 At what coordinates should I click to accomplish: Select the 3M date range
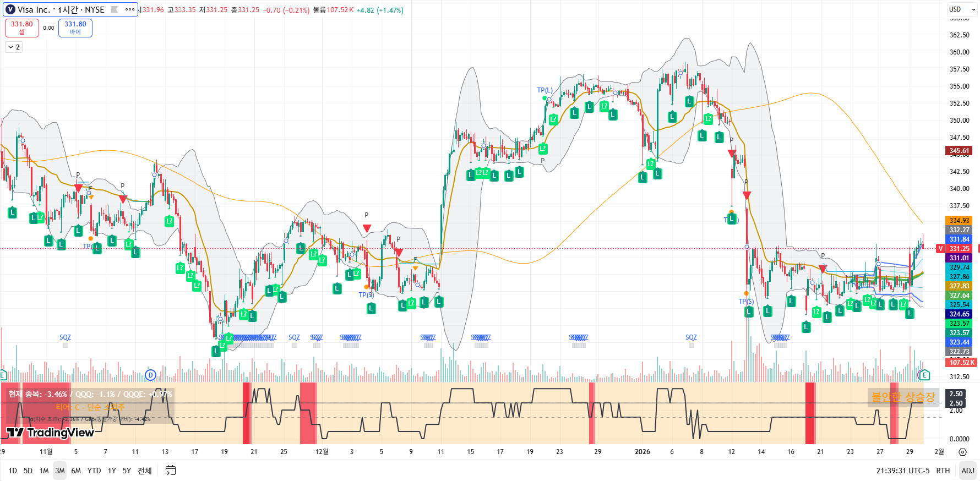60,471
